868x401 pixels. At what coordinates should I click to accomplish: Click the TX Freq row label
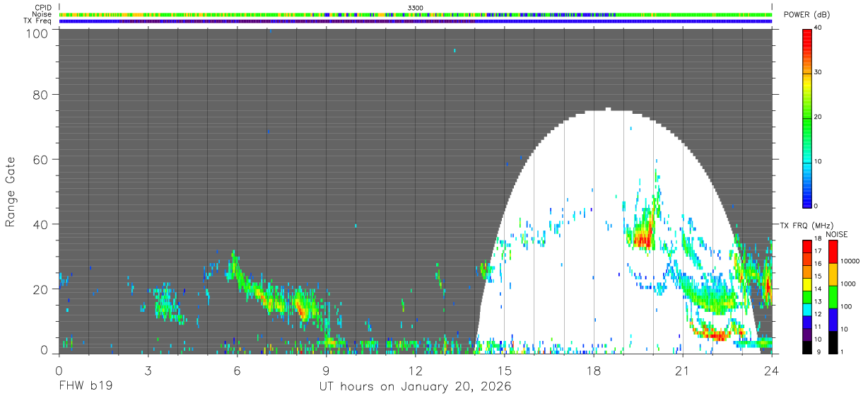(x=37, y=21)
